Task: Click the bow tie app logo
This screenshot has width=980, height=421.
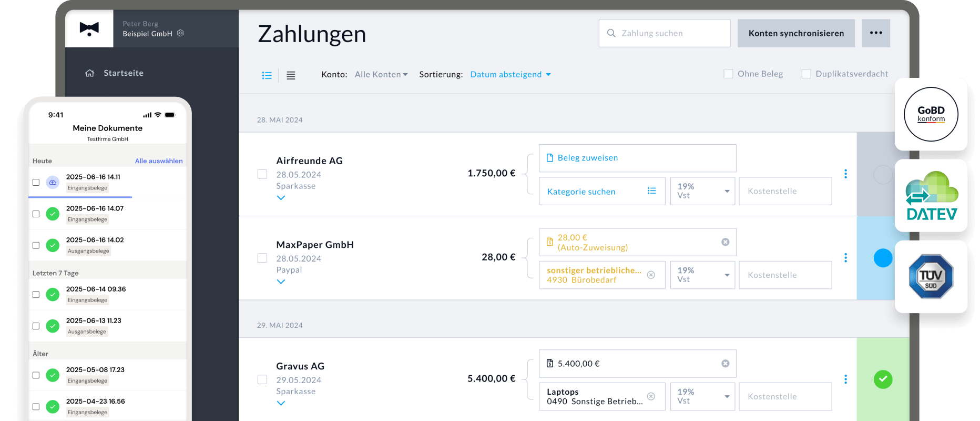Action: (89, 28)
